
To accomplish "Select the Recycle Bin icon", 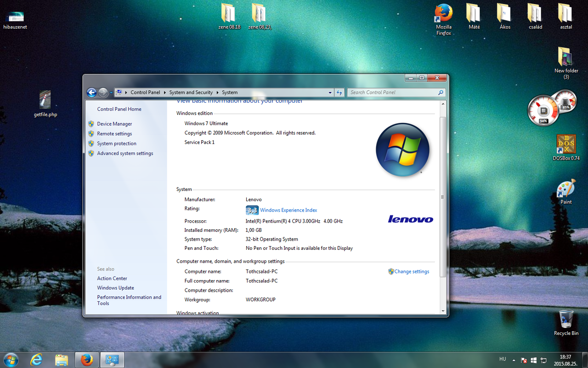I will click(x=566, y=323).
